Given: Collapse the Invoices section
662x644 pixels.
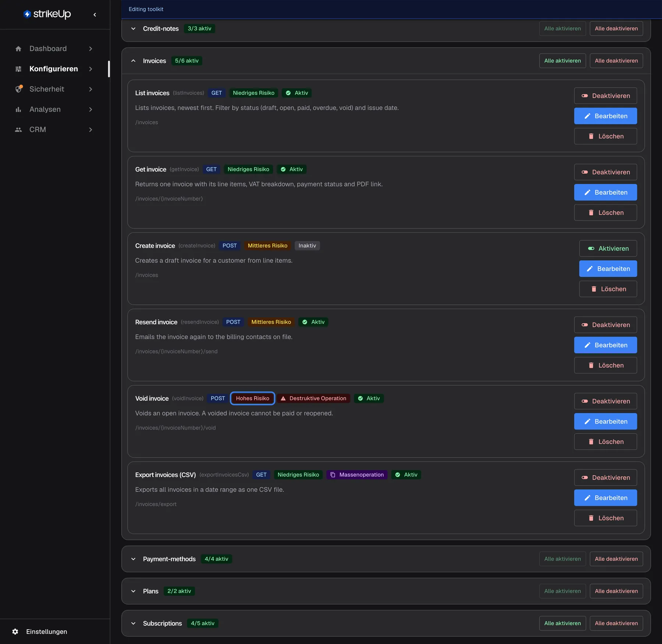Looking at the screenshot, I should point(134,61).
